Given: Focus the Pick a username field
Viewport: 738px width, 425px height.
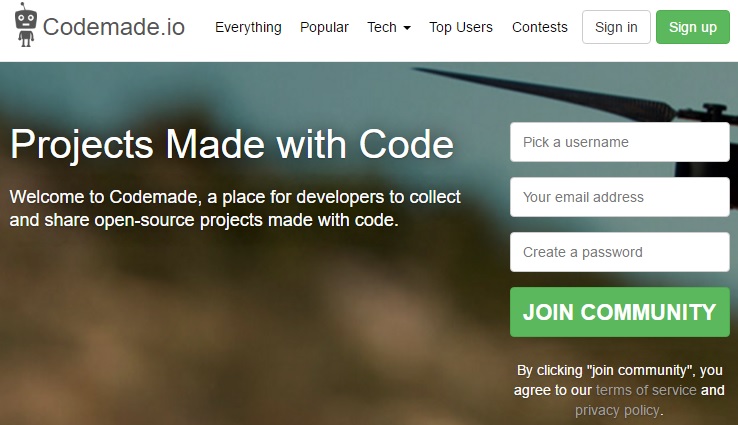Looking at the screenshot, I should pos(620,142).
